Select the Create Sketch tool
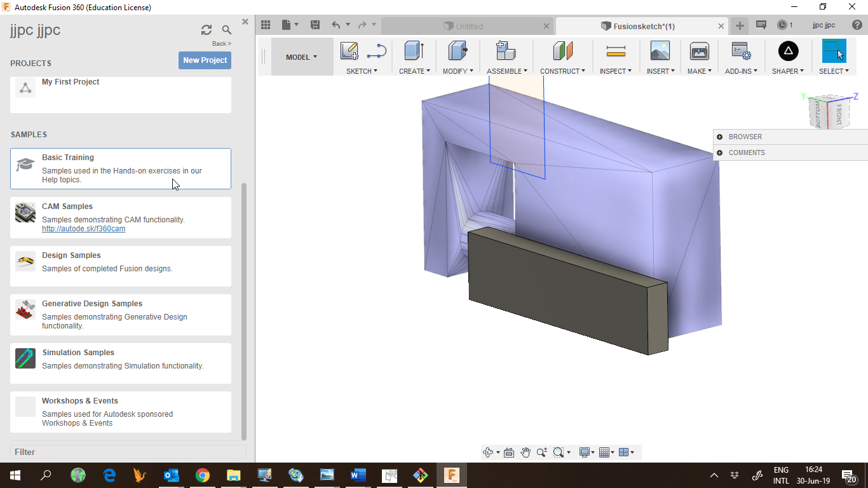Image resolution: width=868 pixels, height=488 pixels. (x=349, y=51)
